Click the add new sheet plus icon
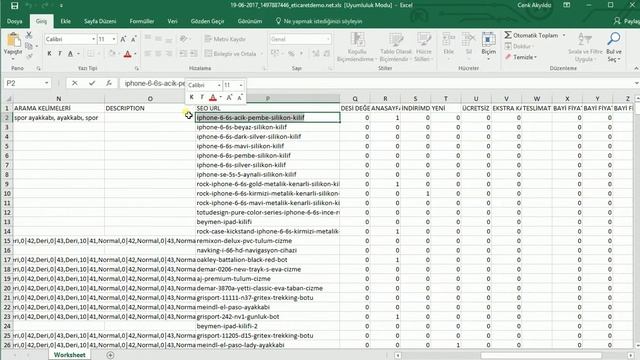 point(110,355)
